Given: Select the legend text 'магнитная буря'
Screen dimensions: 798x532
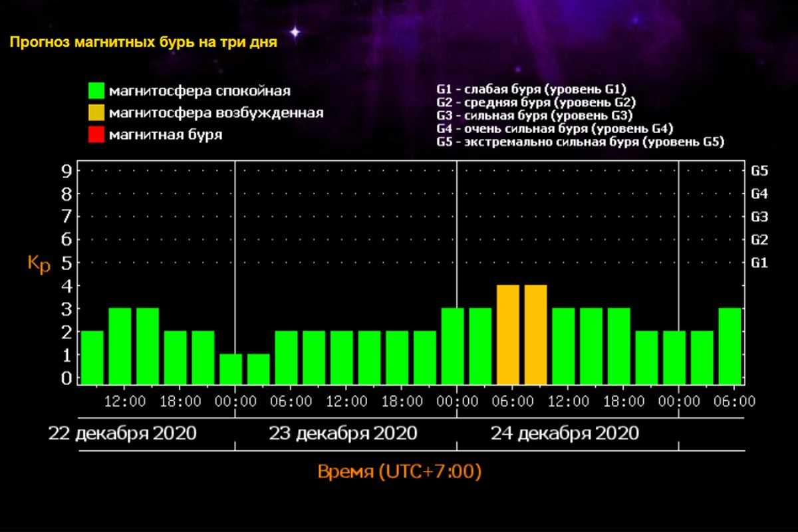Looking at the screenshot, I should tap(166, 135).
